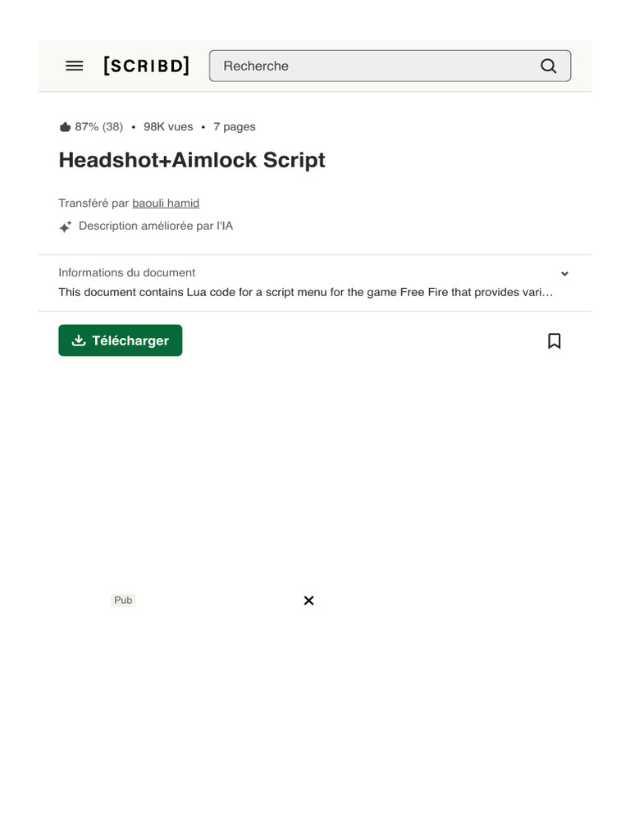The image size is (630, 840).
Task: Focus the Recherche search field
Action: 390,66
